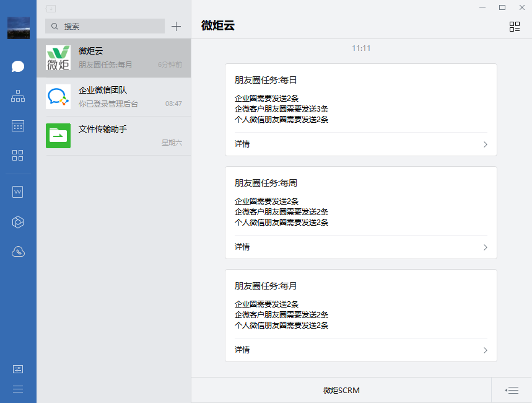Click chevron arrow on 每周 task card
The height and width of the screenshot is (403, 532).
point(485,247)
